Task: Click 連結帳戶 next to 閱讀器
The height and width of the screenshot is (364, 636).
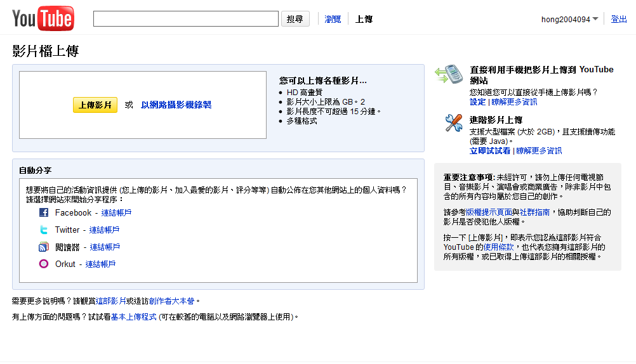Action: coord(105,247)
